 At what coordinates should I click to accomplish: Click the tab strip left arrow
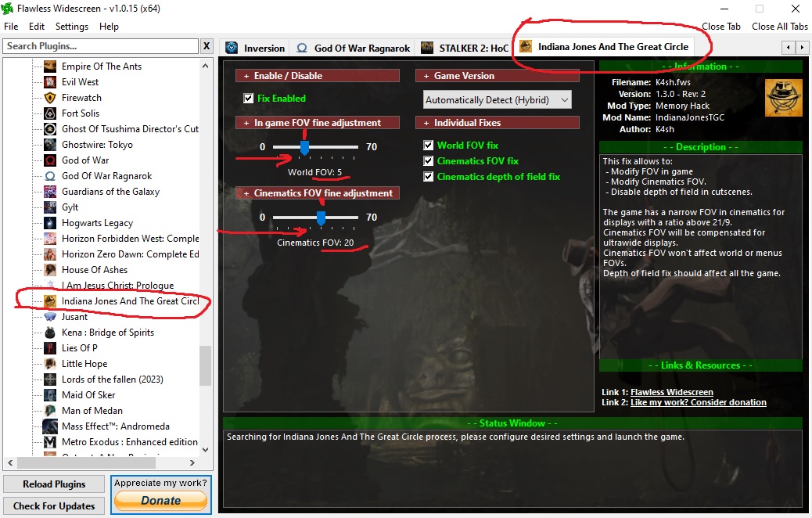789,48
